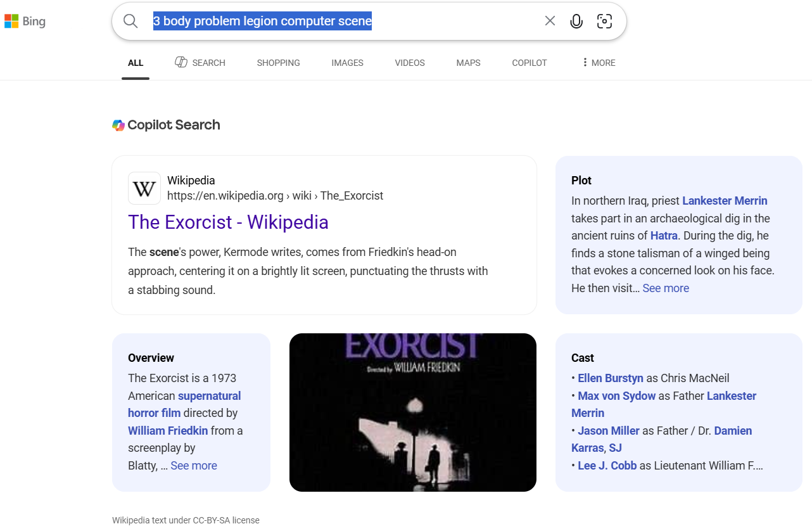Clear the search box text
Screen dimensions: 812x531
(550, 21)
